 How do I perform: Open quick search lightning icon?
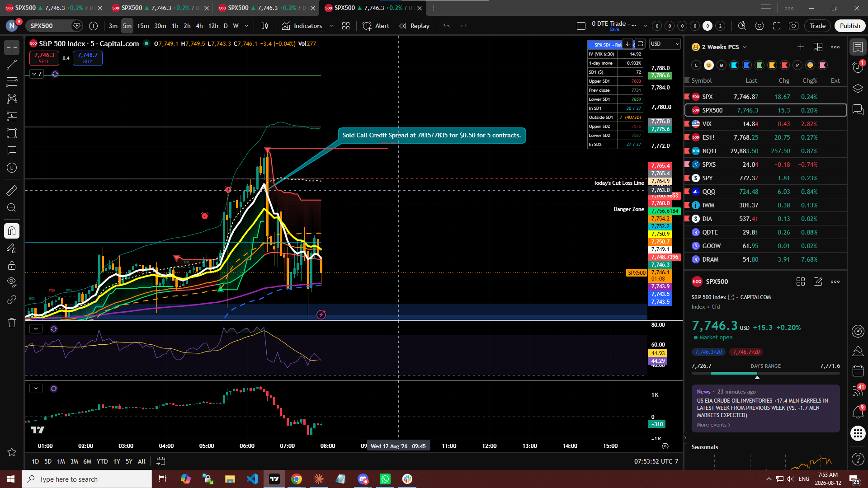pos(742,26)
